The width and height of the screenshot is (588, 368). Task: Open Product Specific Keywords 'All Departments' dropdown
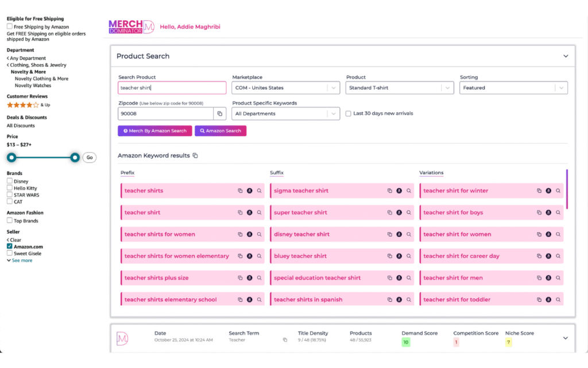(286, 113)
